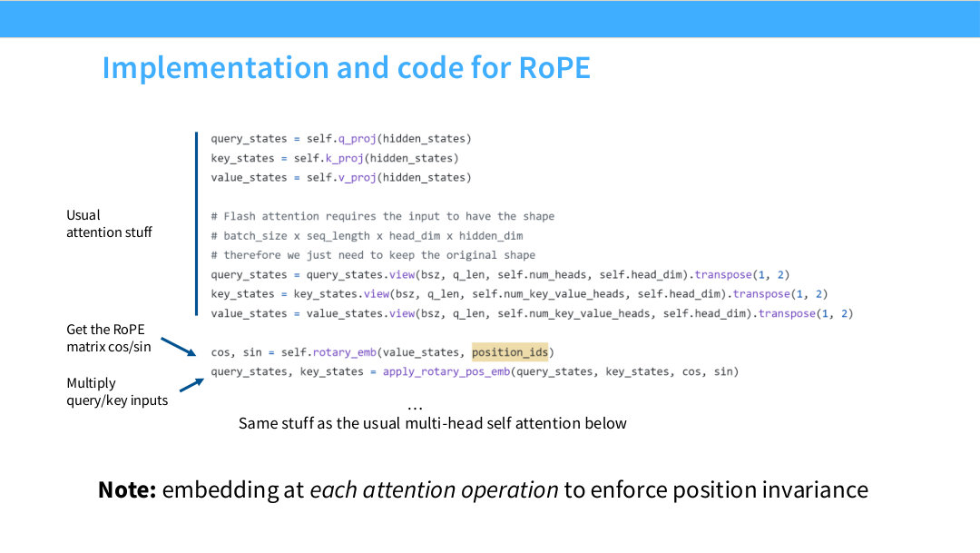Click the 'Flash attention requires' comment line
The width and height of the screenshot is (980, 553).
[383, 216]
